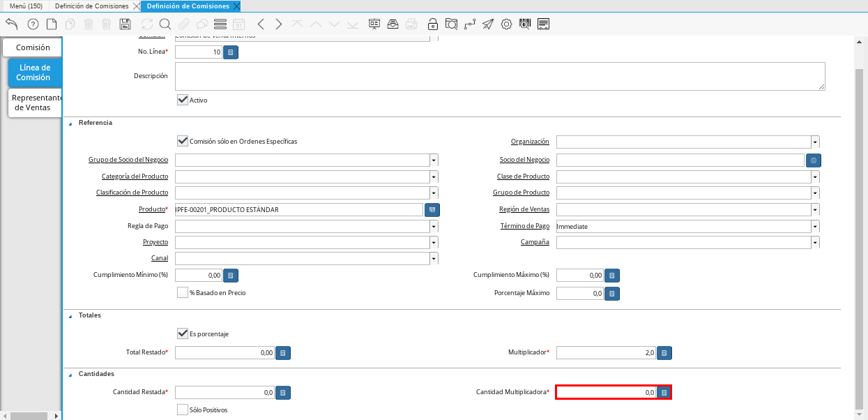Click the Producto lookup button
The image size is (868, 420).
pos(432,209)
